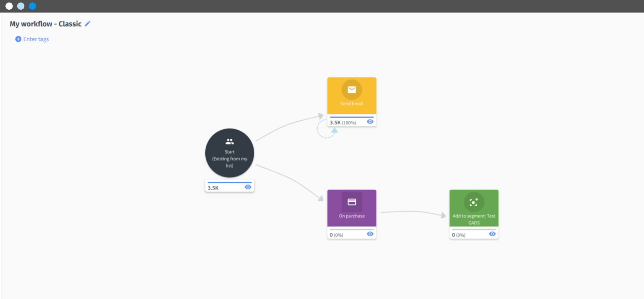Click 0 (0%) under Add to segment
The width and height of the screenshot is (644, 299).
[458, 235]
